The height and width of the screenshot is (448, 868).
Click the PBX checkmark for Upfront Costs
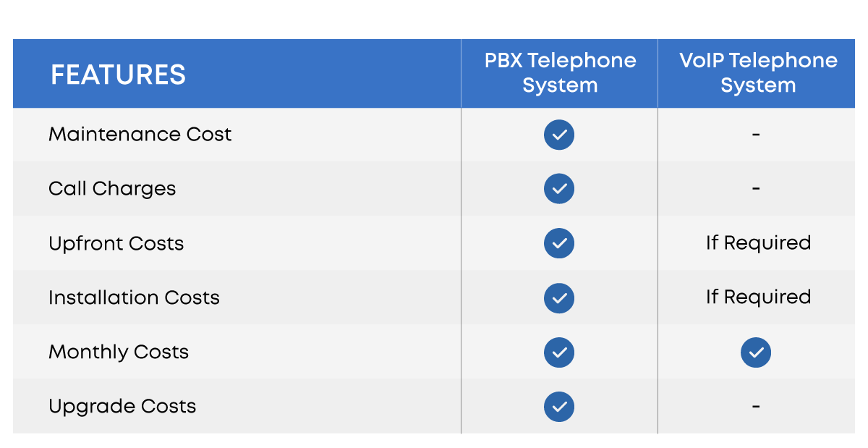(559, 243)
